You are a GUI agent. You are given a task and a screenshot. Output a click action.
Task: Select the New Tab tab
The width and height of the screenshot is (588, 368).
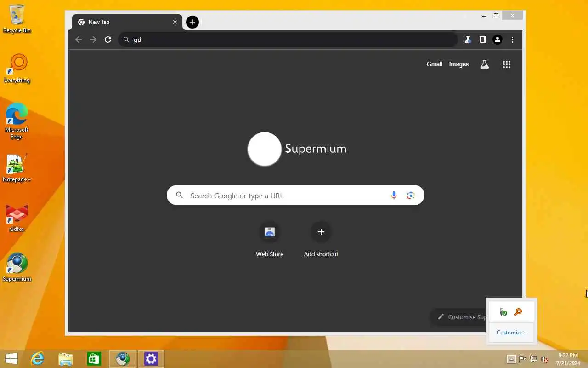pyautogui.click(x=127, y=22)
